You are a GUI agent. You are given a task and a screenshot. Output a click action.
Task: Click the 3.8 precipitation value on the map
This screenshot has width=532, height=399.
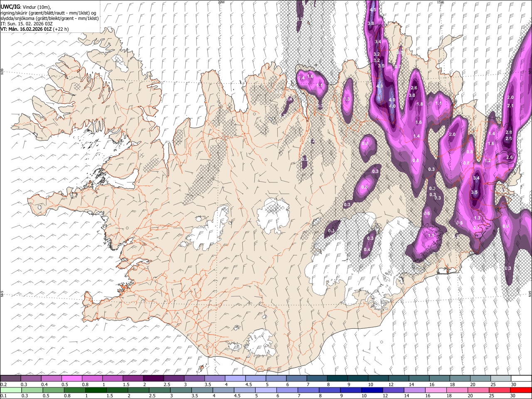point(371,23)
